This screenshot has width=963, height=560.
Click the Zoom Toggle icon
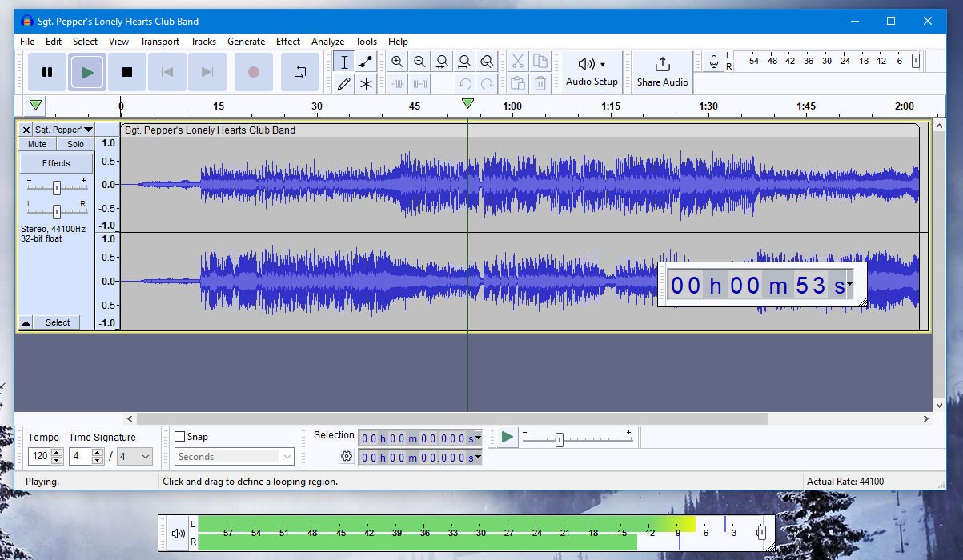487,62
